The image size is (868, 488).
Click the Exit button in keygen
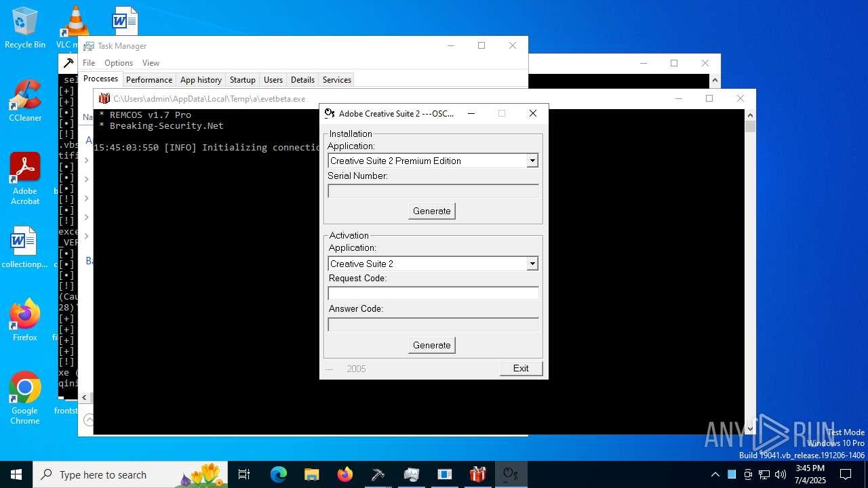tap(521, 368)
